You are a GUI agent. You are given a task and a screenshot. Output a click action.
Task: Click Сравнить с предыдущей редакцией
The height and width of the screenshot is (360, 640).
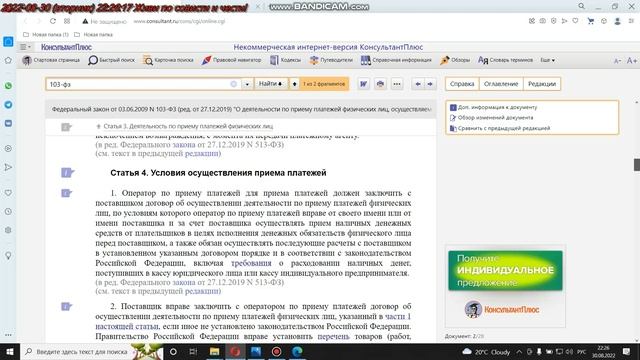click(500, 128)
